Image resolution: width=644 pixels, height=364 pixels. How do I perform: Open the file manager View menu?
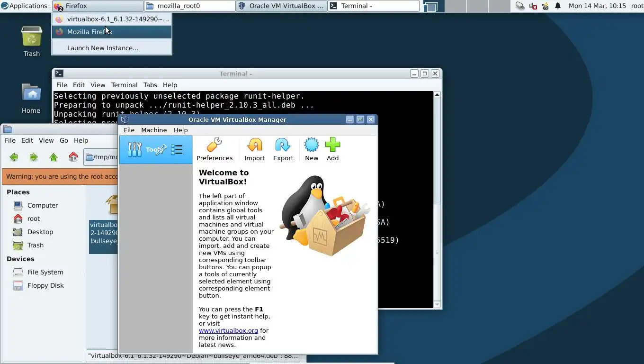tap(46, 140)
